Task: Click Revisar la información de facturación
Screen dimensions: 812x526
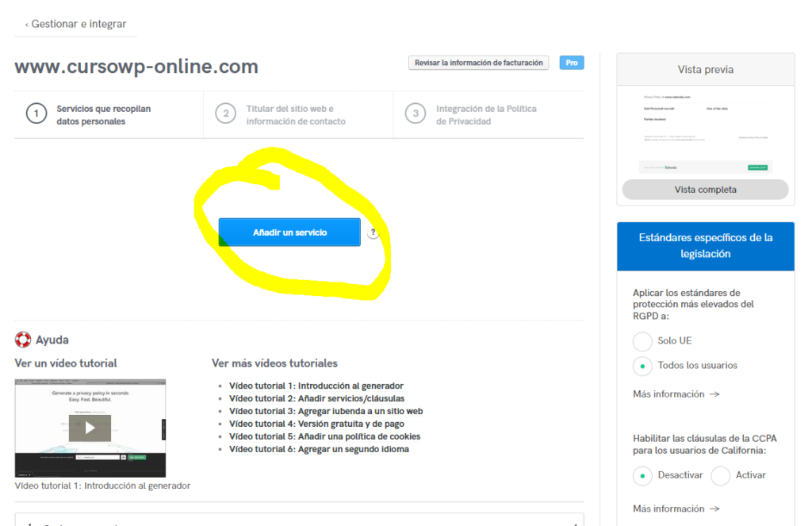Action: tap(478, 63)
